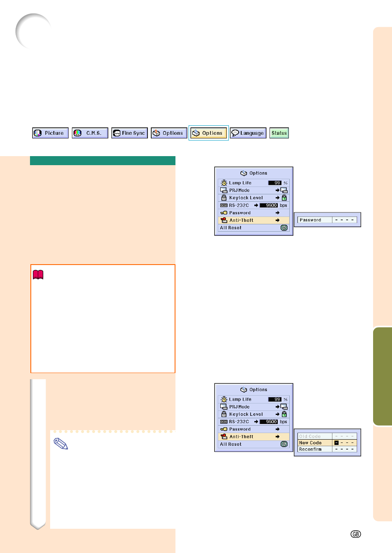This screenshot has width=392, height=553.
Task: Open the Language menu tab
Action: 248,133
